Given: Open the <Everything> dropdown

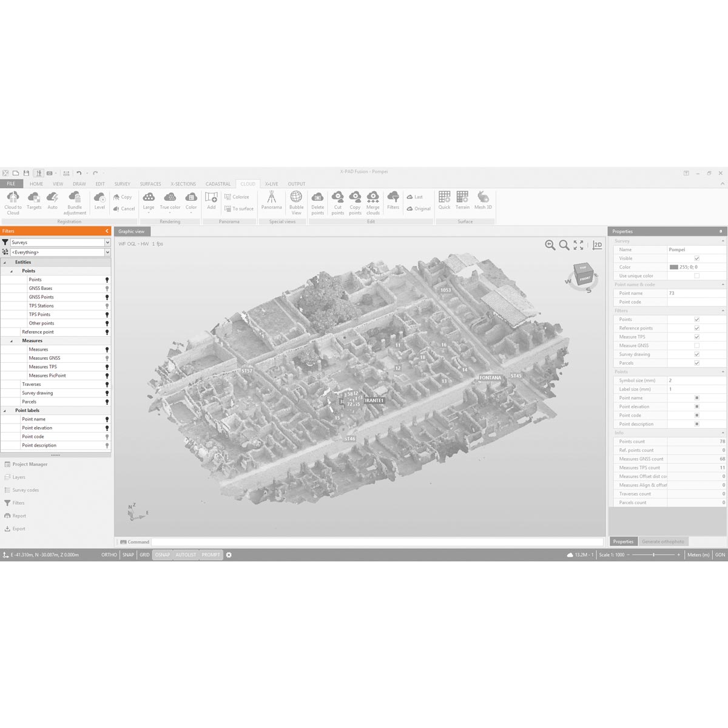Looking at the screenshot, I should click(x=107, y=252).
